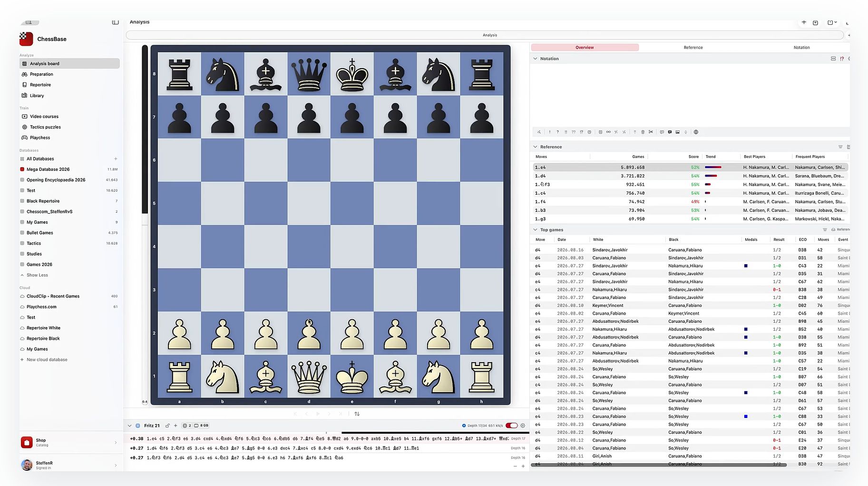
Task: Open the SteffenR account entry
Action: tap(69, 465)
